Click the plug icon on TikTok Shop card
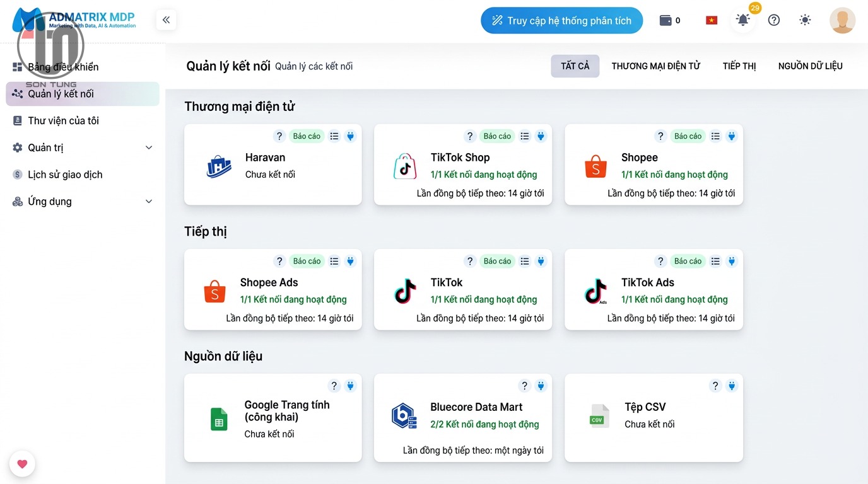The height and width of the screenshot is (484, 868). coord(541,136)
